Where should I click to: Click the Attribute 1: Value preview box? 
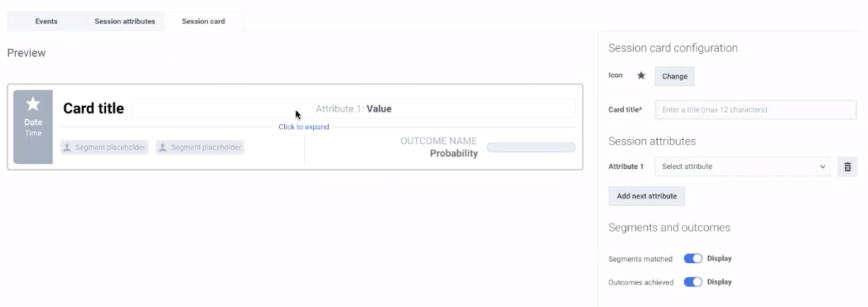point(354,108)
